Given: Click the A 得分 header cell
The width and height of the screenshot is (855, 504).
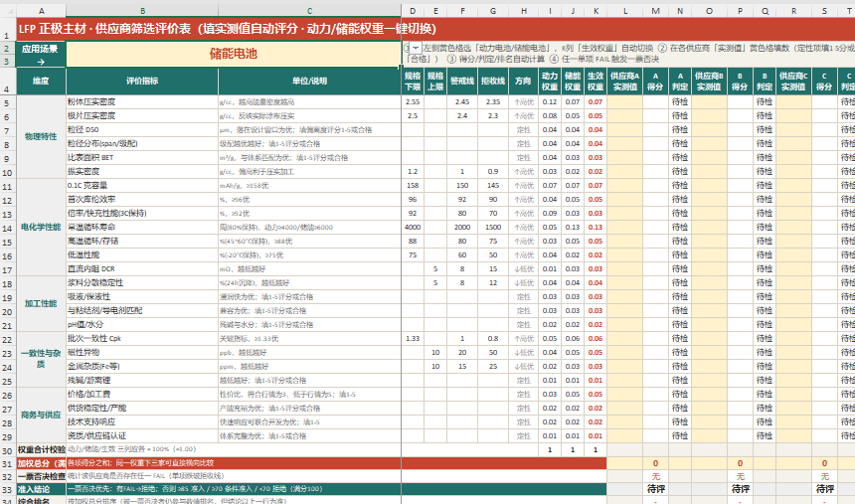Looking at the screenshot, I should pos(655,82).
